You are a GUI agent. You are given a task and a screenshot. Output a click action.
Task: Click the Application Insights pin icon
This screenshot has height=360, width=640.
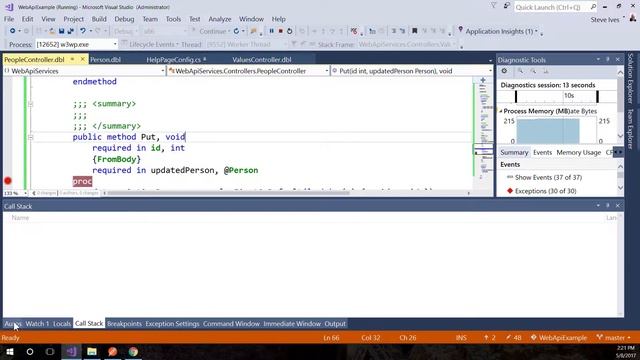pos(460,30)
